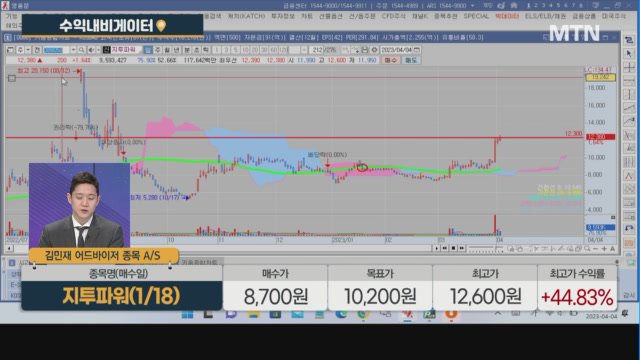Expand the interval combo box dropdown
Image resolution: width=640 pixels, height=360 pixels.
304,50
